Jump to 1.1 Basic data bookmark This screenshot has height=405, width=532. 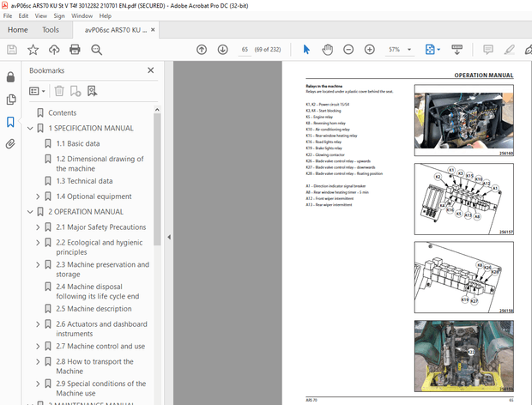78,143
